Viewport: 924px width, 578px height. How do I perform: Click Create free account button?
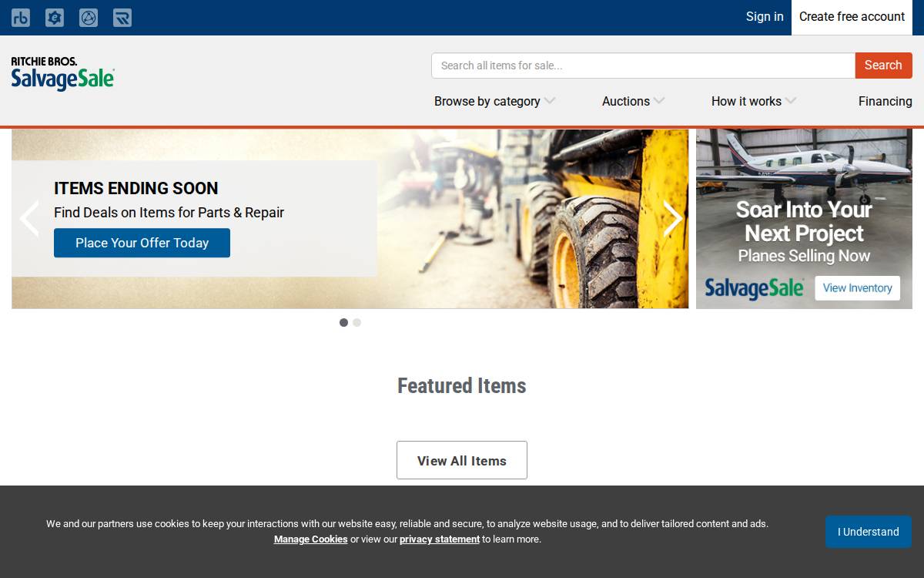click(852, 17)
